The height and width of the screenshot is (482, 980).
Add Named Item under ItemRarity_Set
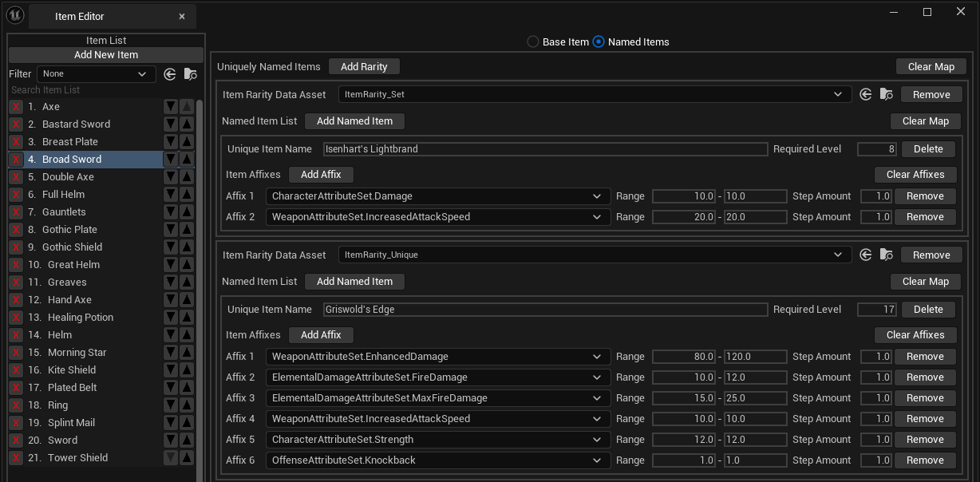click(354, 121)
